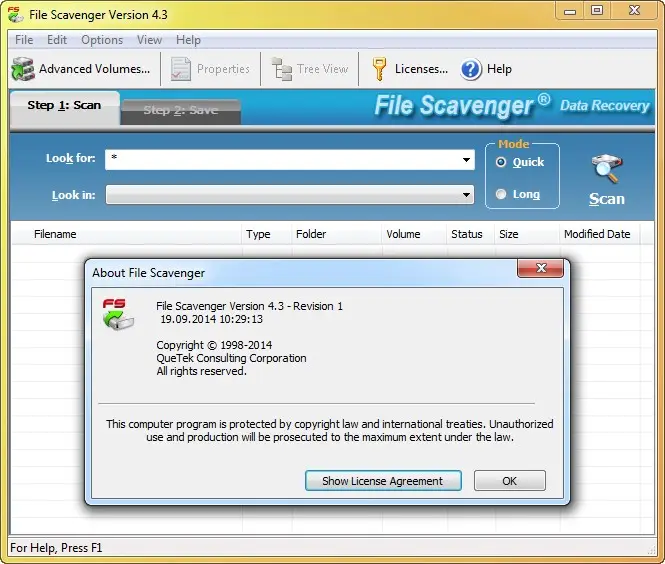Click the Properties toolbar icon

tap(181, 69)
